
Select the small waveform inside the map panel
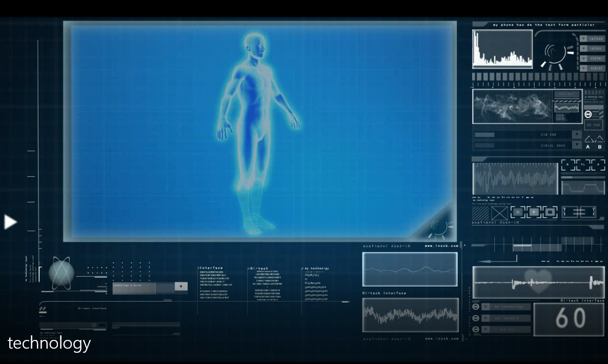[566, 107]
